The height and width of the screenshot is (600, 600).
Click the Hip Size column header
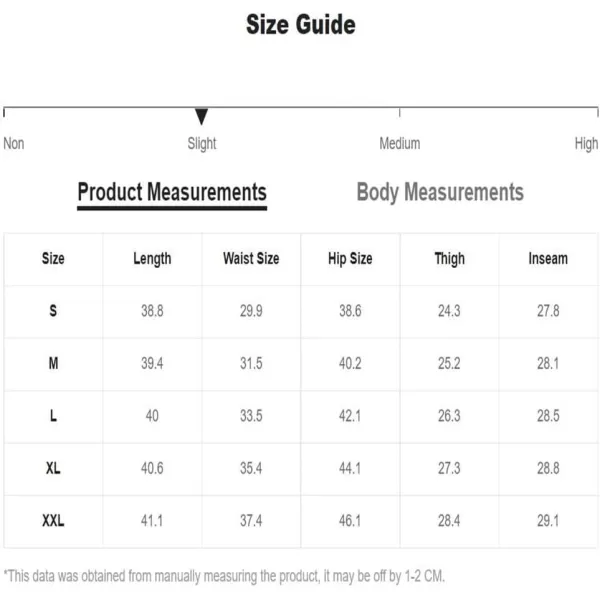[350, 259]
